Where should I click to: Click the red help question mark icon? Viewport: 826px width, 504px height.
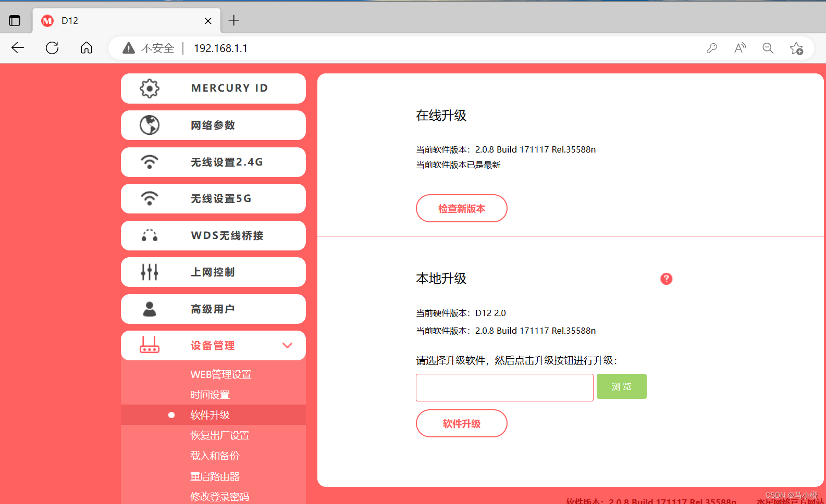click(666, 279)
